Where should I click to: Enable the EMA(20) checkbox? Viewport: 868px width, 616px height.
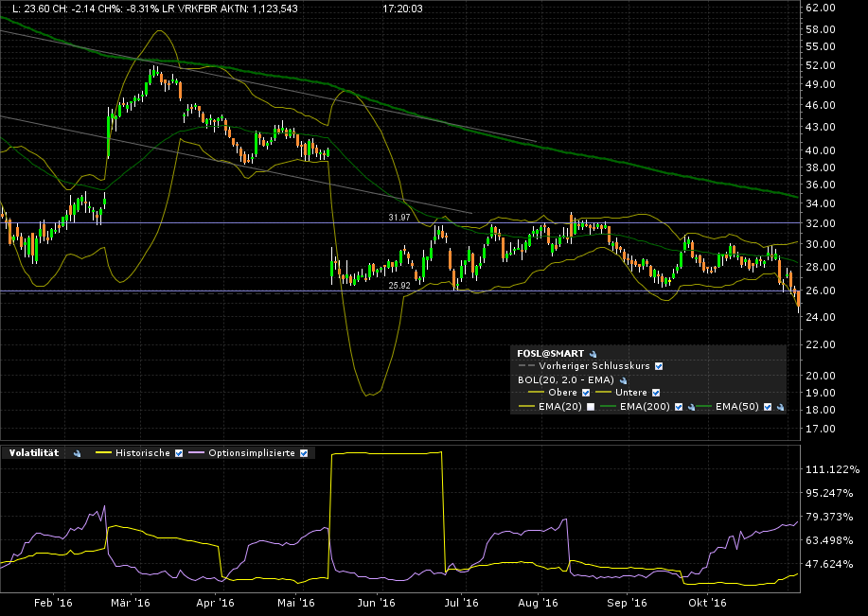tap(592, 406)
